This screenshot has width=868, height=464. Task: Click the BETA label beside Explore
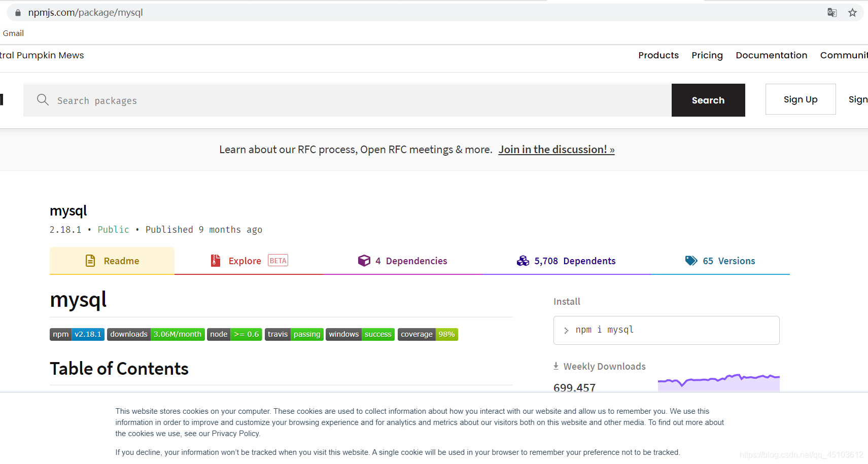coord(278,261)
